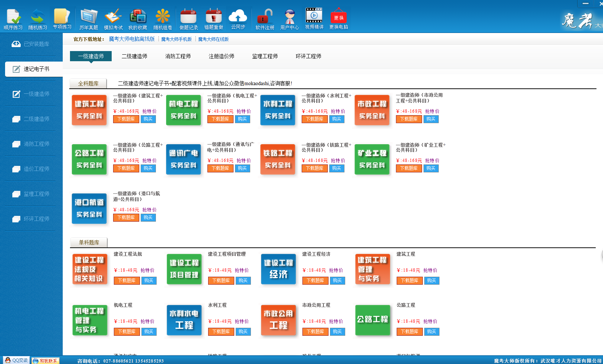Click the QQ交谈 button in status bar

pos(16,360)
